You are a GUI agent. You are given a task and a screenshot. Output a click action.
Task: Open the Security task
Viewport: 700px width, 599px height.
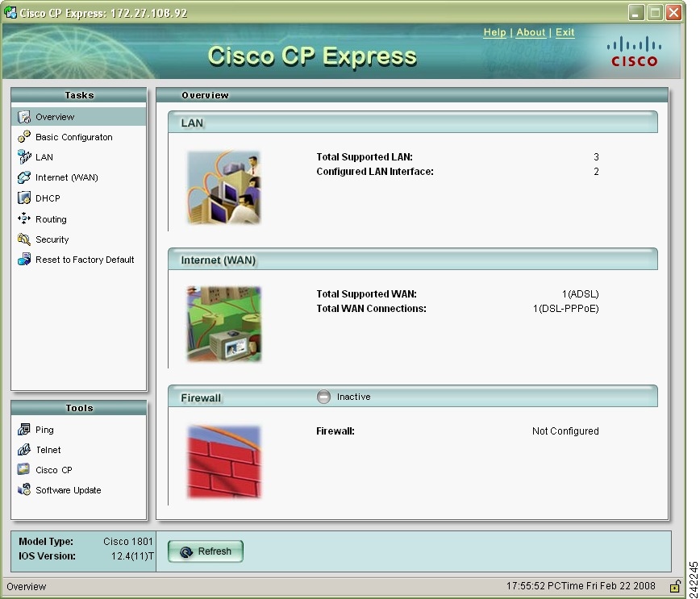tap(52, 239)
